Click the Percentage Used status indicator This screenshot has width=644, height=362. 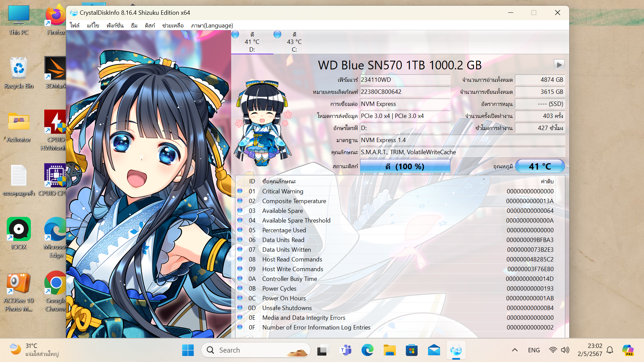(x=240, y=230)
